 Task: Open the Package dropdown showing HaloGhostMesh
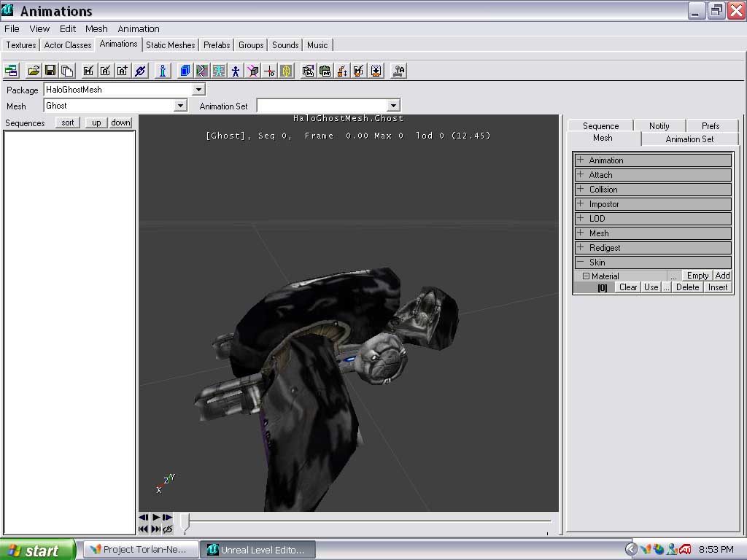[198, 90]
